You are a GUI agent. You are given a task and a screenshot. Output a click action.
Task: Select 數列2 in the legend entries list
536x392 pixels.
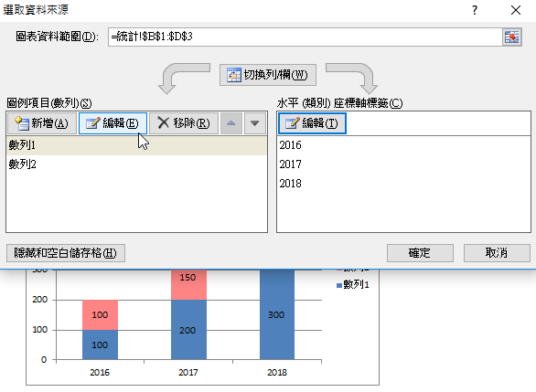coord(136,164)
